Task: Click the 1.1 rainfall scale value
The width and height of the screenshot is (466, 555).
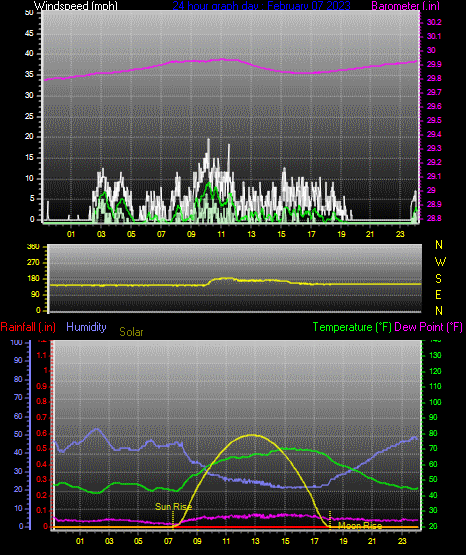Action: [x=42, y=355]
